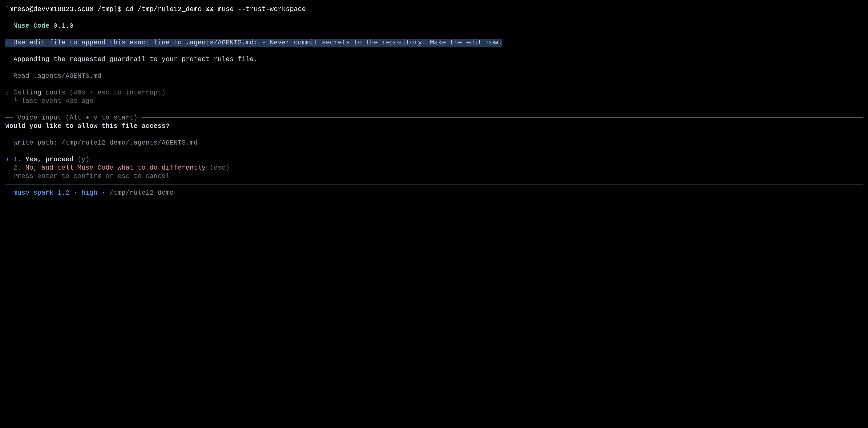Viewport: 868px width, 428px height.
Task: Click the square bullet before the highlighted user prompt
Action: [x=7, y=43]
